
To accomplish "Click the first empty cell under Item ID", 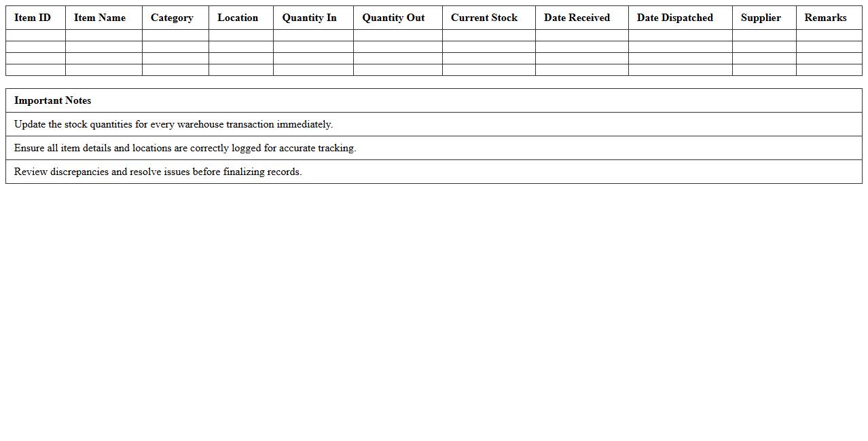I will [x=35, y=35].
